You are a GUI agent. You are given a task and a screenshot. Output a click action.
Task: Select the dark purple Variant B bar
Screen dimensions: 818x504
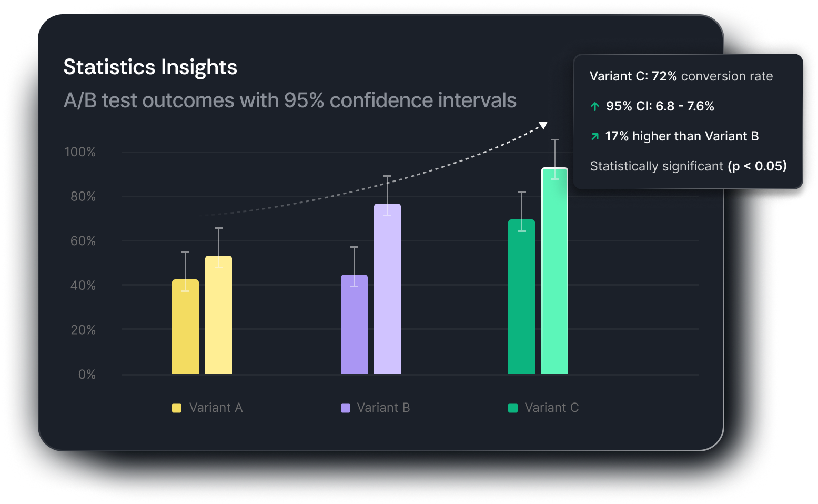(x=354, y=326)
